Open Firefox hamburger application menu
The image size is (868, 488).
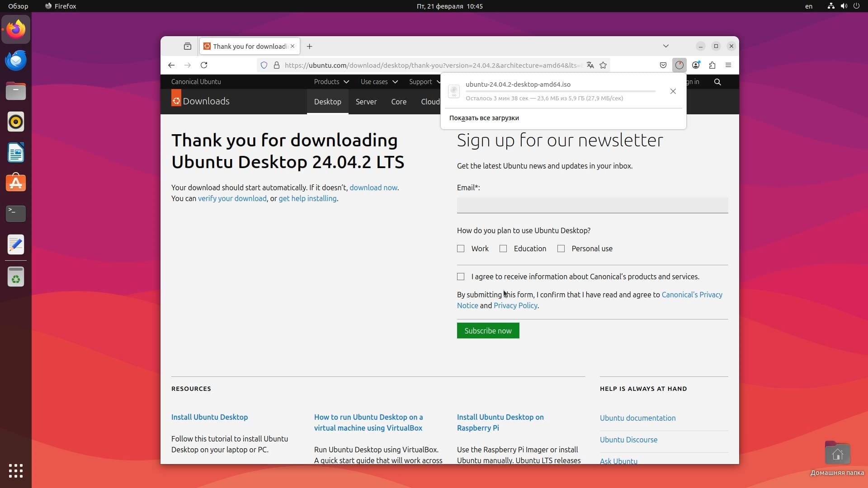[x=728, y=65]
